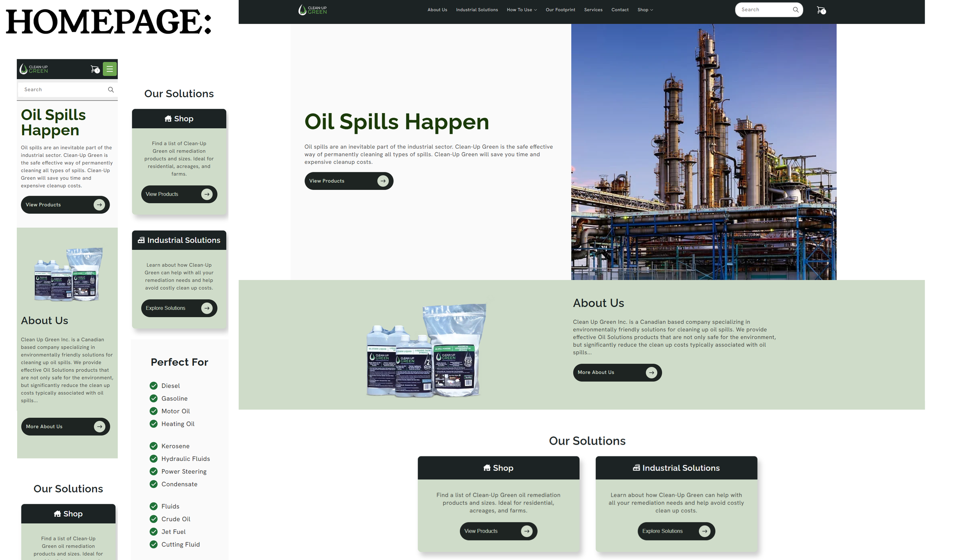This screenshot has width=975, height=560.
Task: Click the More About Us button
Action: pos(617,372)
